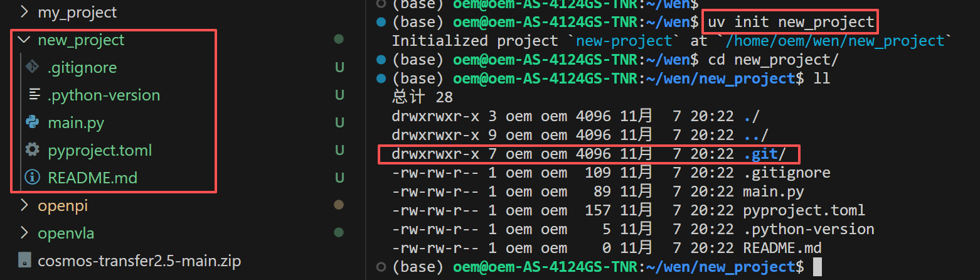Click README.md in the terminal listing
The width and height of the screenshot is (980, 280).
[782, 248]
